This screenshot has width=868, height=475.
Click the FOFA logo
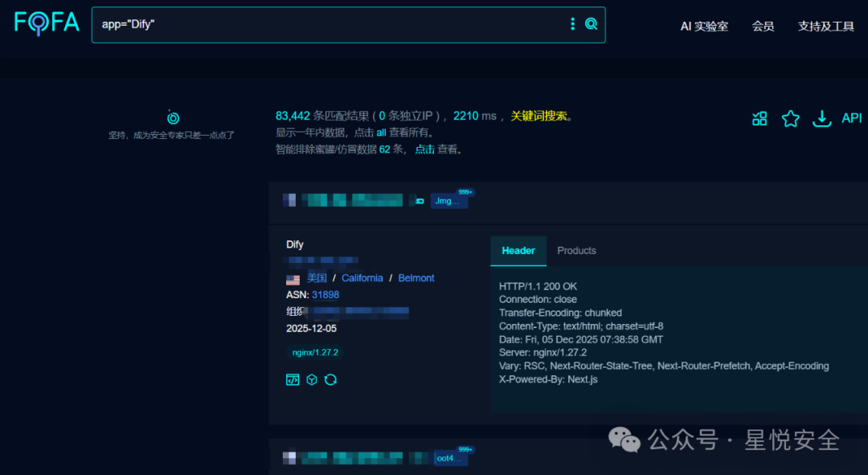click(47, 23)
